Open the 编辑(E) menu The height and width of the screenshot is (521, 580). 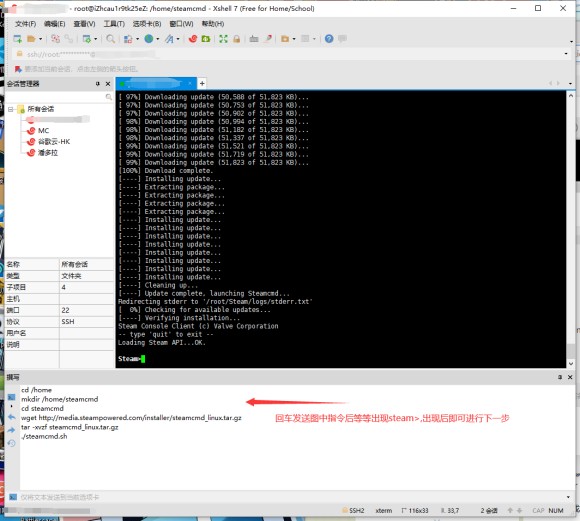coord(54,24)
